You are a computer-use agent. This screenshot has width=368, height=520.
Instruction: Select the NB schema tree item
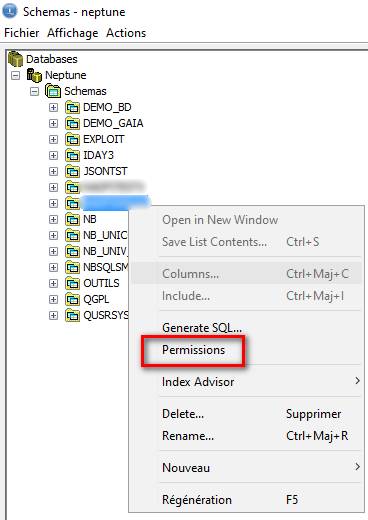coord(90,219)
